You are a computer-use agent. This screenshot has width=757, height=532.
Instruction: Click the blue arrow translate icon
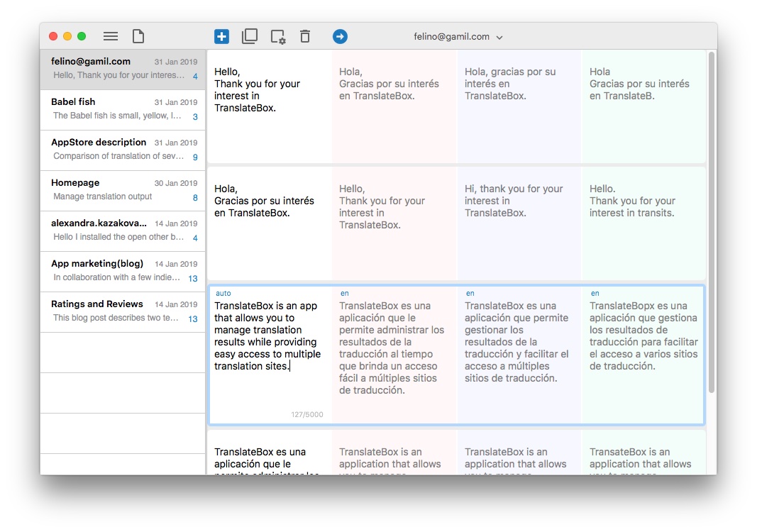[x=340, y=37]
